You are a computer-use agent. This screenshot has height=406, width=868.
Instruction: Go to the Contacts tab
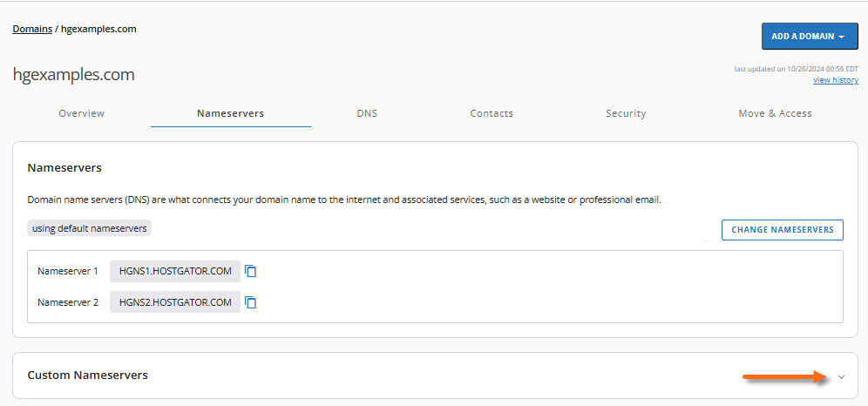point(492,113)
